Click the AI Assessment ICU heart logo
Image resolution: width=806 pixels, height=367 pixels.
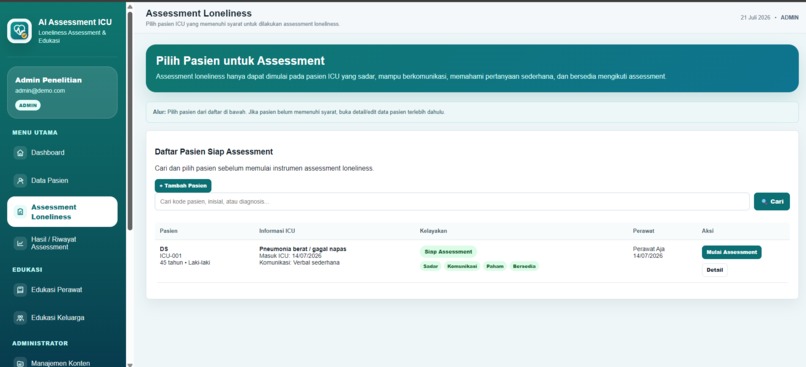(x=20, y=31)
